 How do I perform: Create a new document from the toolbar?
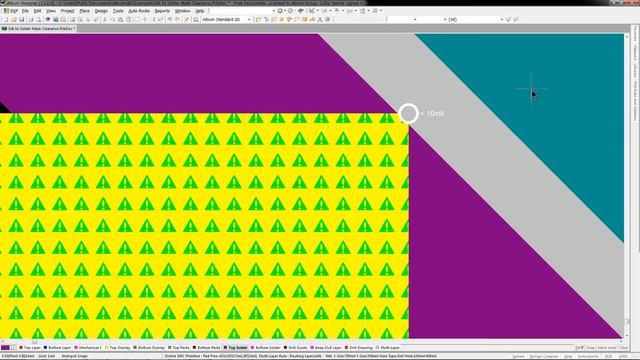pyautogui.click(x=6, y=20)
